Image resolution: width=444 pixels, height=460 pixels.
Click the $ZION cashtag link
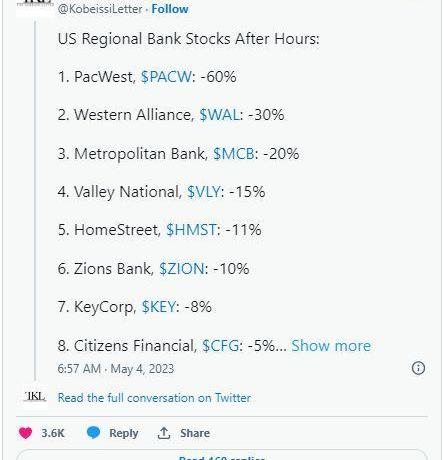point(182,269)
